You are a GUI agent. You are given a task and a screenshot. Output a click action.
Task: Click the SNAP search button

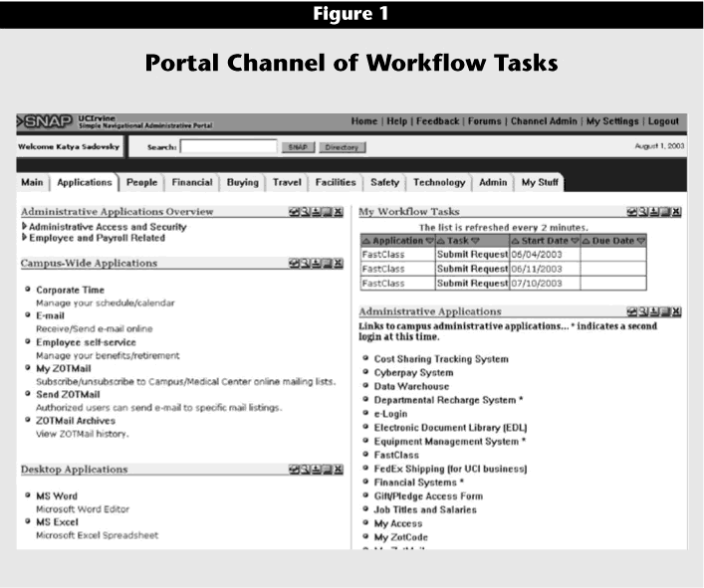pos(298,147)
